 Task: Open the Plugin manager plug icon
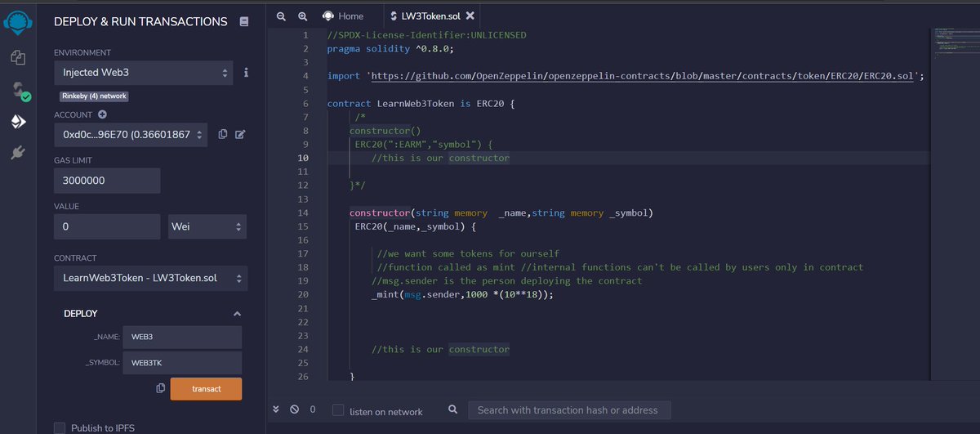coord(17,153)
